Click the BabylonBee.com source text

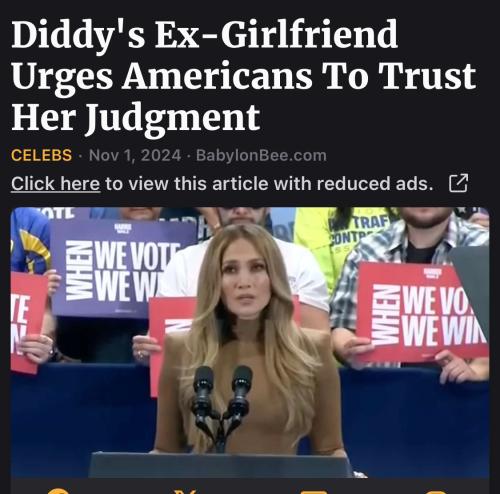(x=261, y=155)
